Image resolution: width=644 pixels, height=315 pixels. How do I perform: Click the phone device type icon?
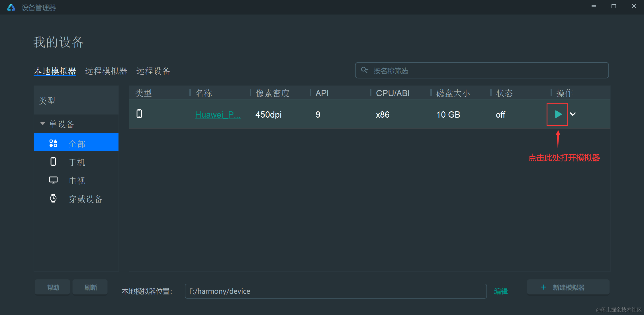53,162
